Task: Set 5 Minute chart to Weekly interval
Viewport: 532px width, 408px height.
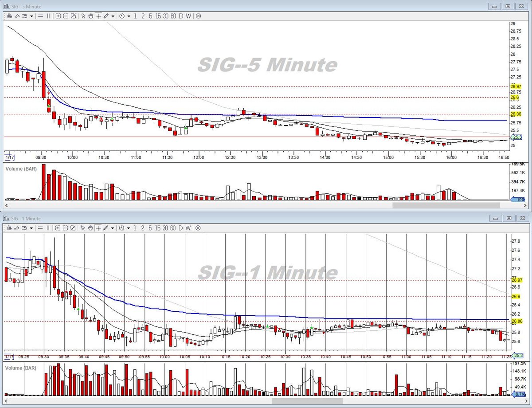Action: (x=188, y=16)
